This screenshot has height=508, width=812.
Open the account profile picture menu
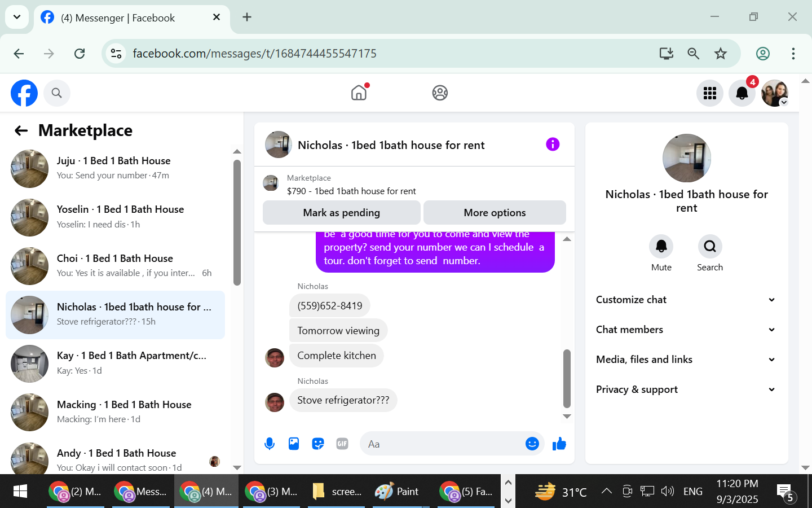click(775, 93)
